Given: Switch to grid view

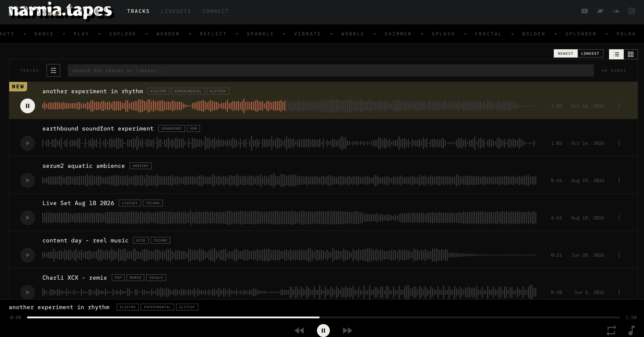Looking at the screenshot, I should pos(630,54).
